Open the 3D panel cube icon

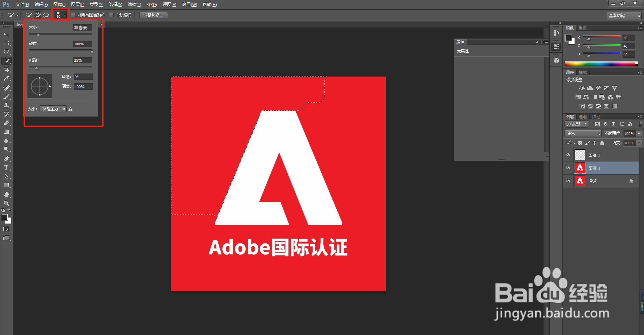click(x=556, y=60)
